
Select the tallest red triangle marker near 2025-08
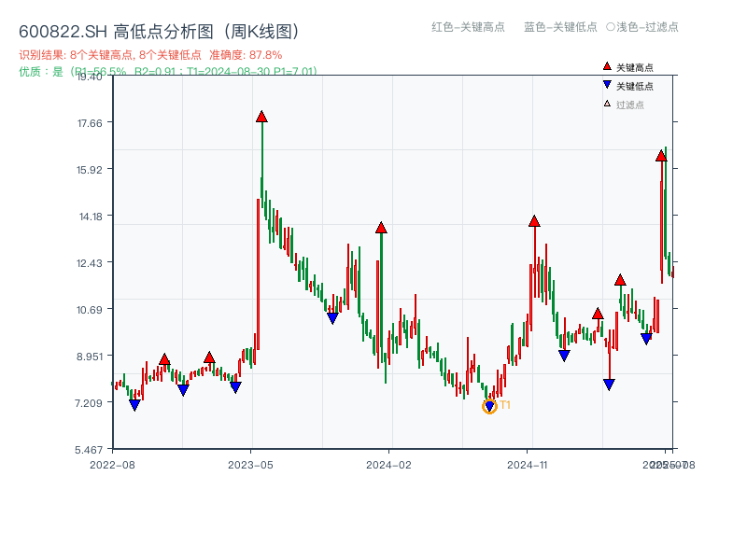(x=662, y=157)
